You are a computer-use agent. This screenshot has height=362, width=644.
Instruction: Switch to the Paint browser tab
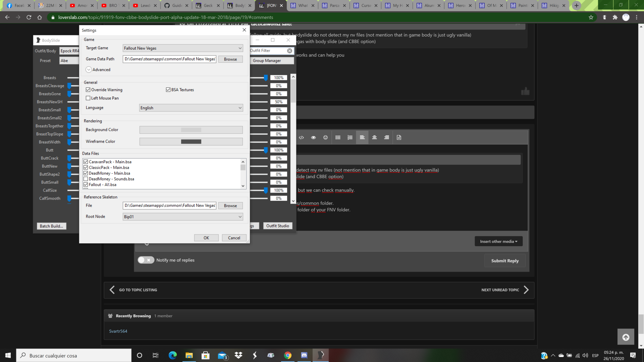522,5
